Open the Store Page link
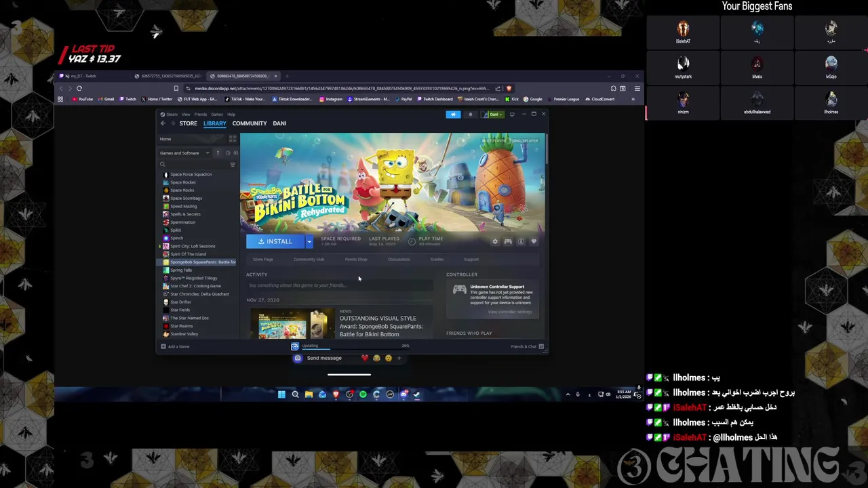 pos(263,260)
